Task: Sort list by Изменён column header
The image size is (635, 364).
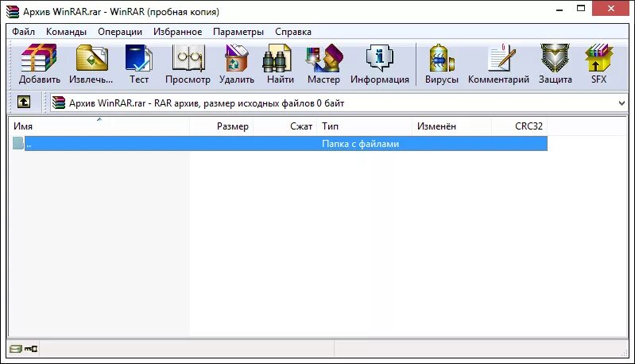Action: [451, 126]
